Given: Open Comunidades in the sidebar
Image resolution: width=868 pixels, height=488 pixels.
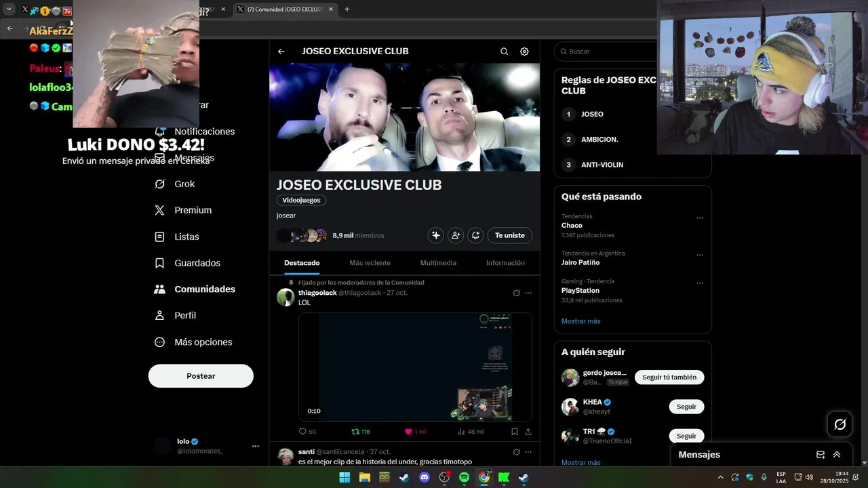Looking at the screenshot, I should click(x=195, y=289).
